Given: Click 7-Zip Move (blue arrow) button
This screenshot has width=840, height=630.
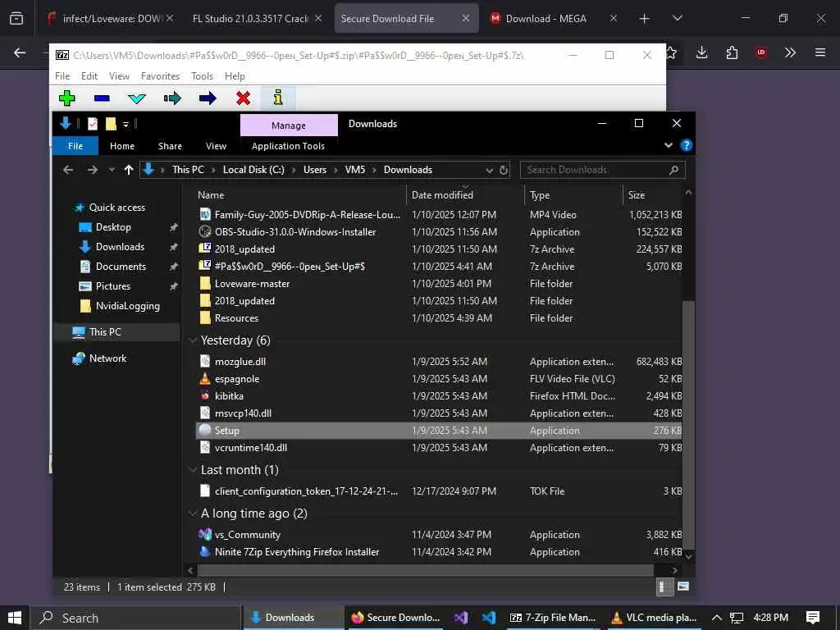Looking at the screenshot, I should (208, 98).
